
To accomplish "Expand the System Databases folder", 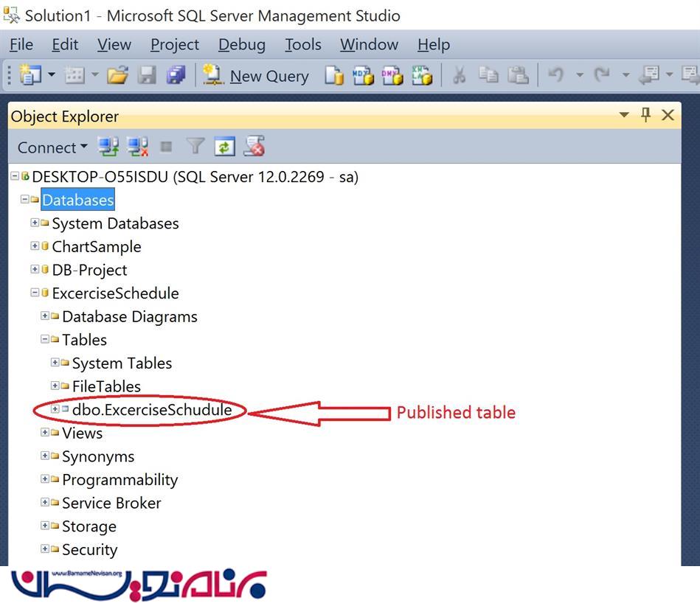I will coord(35,222).
